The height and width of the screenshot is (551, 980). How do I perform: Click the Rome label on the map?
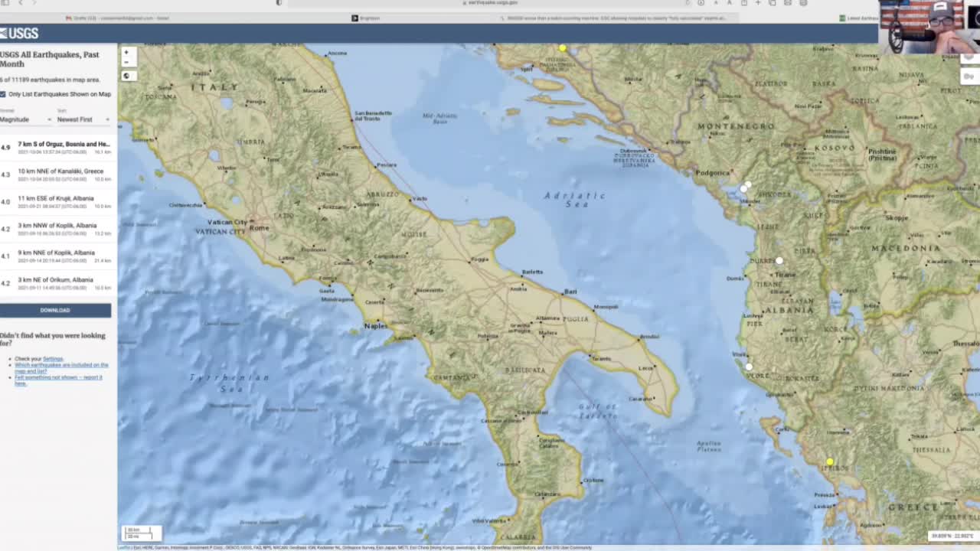(x=259, y=228)
